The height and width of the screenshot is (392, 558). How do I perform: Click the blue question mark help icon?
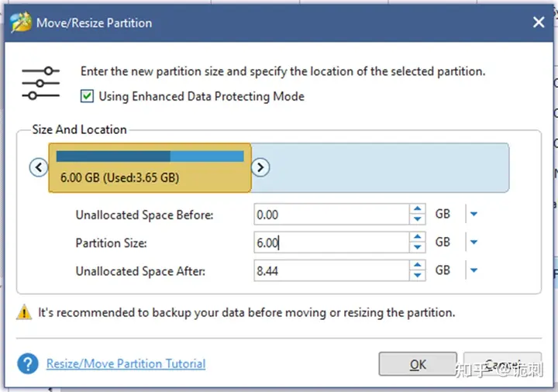[28, 363]
